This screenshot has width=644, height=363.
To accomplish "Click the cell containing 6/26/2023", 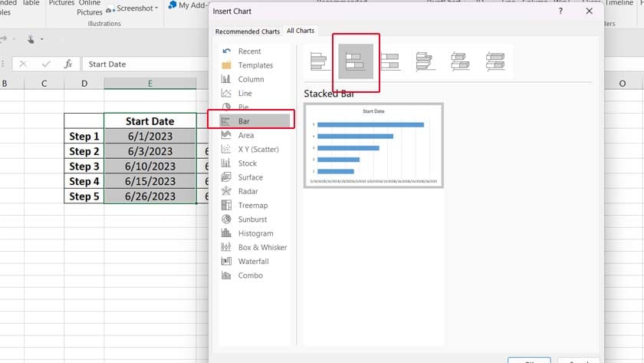I will tap(150, 196).
